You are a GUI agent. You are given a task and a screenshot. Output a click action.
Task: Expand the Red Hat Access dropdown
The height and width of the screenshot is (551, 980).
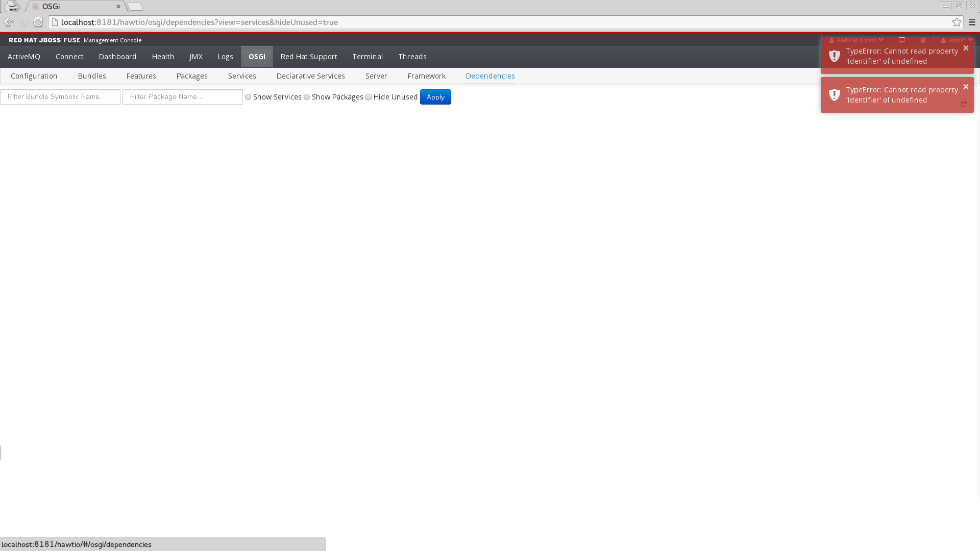coord(856,40)
